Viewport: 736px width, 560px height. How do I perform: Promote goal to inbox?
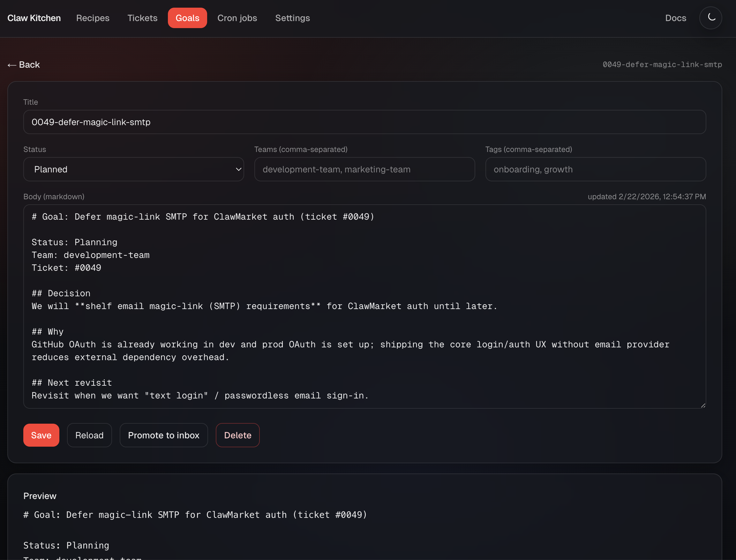click(164, 435)
